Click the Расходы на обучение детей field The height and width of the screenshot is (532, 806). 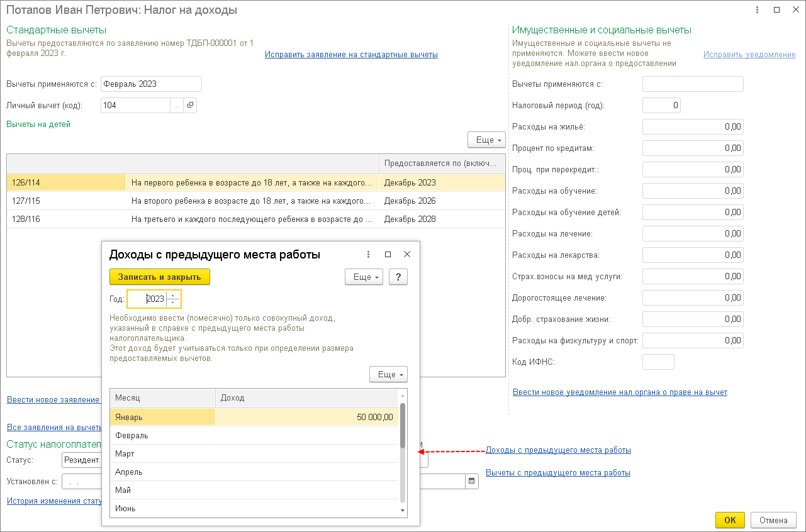[693, 212]
